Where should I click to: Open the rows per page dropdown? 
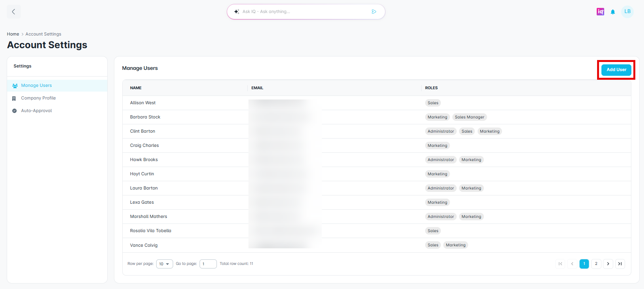tap(164, 264)
